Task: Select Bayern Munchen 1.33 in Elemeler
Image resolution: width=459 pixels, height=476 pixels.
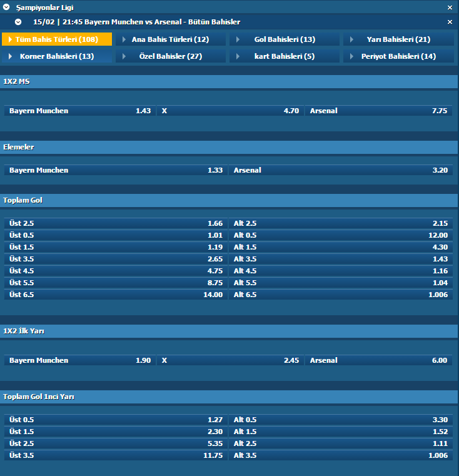Action: pos(116,170)
